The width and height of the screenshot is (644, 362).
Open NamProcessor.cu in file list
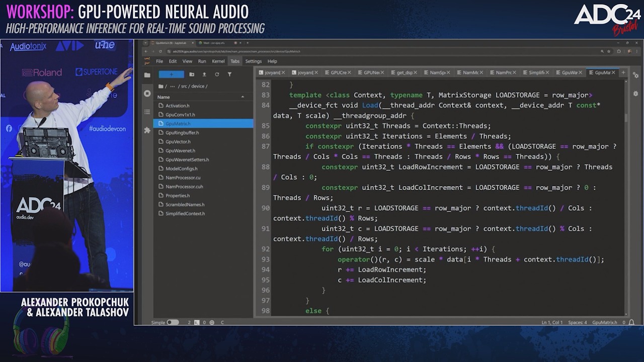point(203,177)
